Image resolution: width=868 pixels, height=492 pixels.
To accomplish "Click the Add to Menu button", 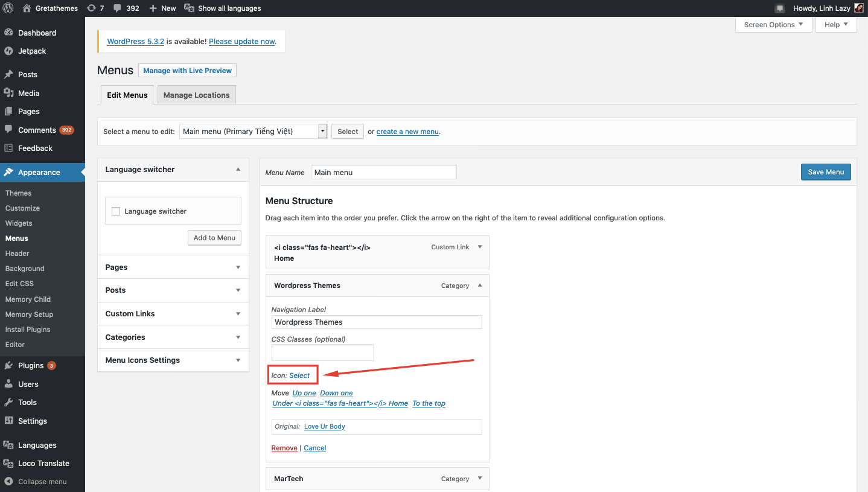I will pos(214,238).
